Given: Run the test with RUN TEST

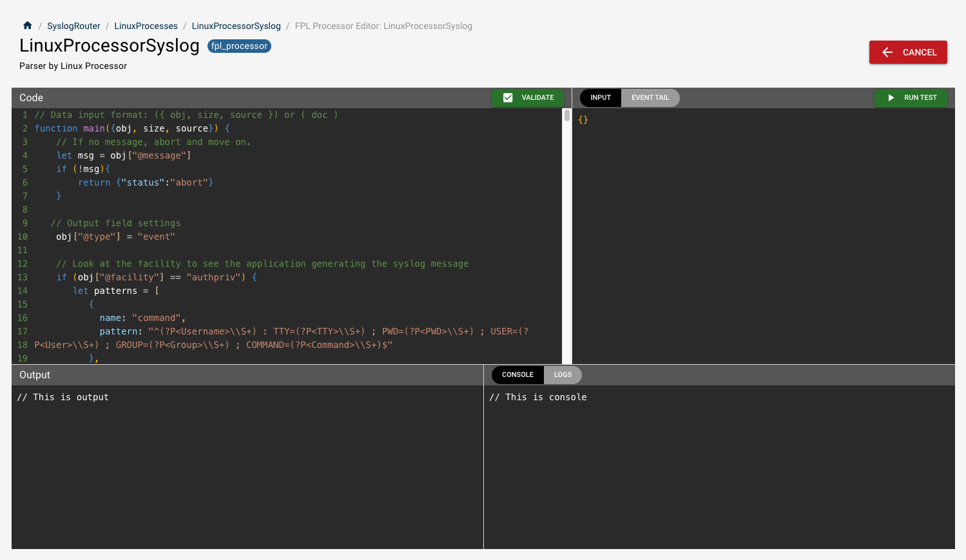Looking at the screenshot, I should tap(911, 98).
